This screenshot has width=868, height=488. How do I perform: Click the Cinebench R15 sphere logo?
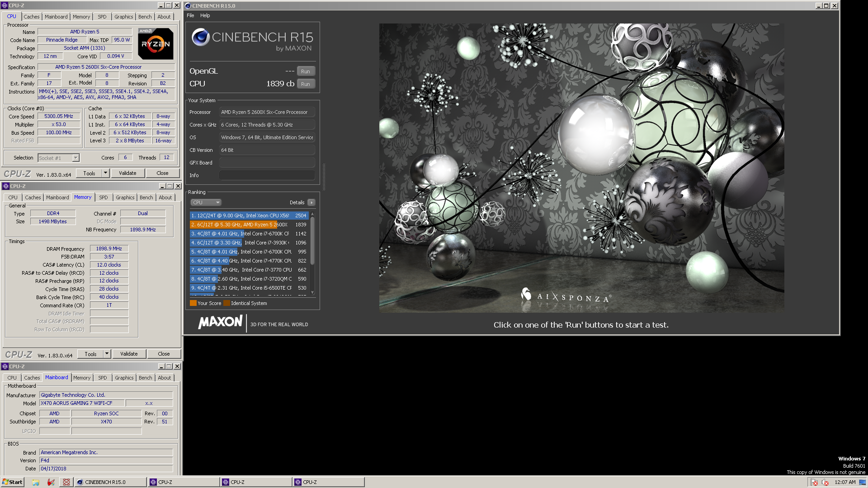[200, 37]
